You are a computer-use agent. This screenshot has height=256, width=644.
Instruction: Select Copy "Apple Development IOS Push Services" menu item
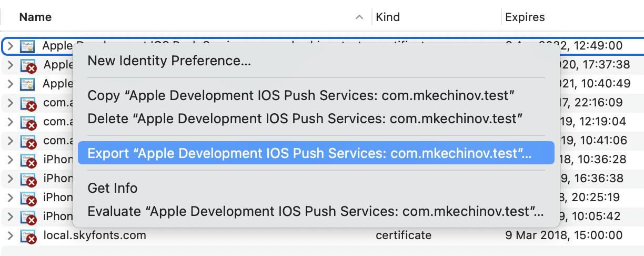click(300, 95)
